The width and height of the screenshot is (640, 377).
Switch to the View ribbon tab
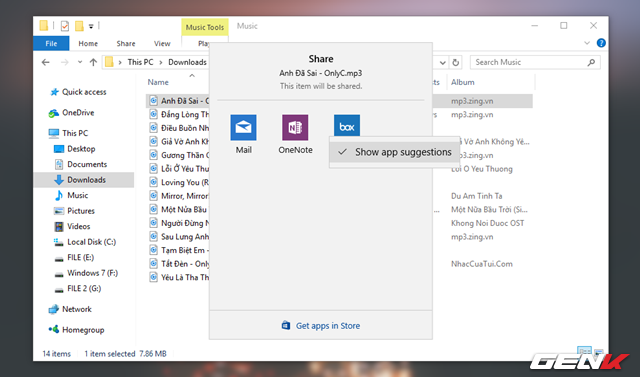[162, 44]
